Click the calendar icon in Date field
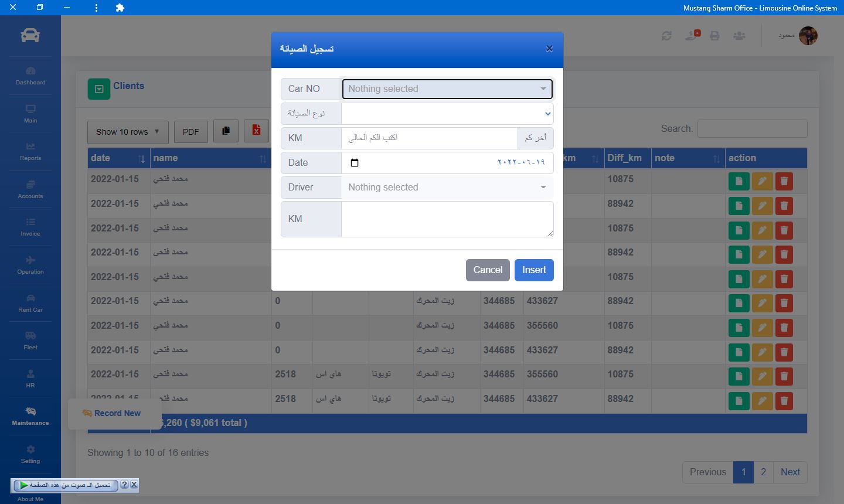The width and height of the screenshot is (844, 504). tap(355, 163)
